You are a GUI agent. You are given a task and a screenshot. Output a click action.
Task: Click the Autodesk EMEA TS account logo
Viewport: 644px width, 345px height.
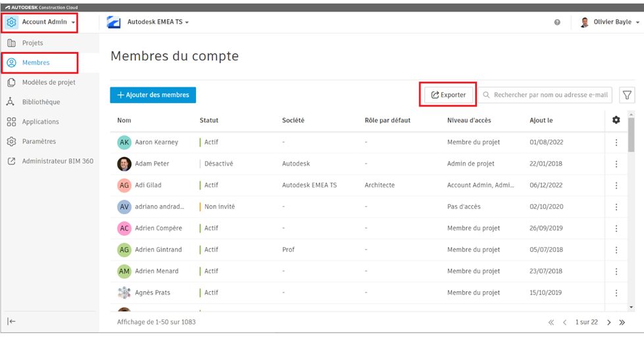(x=113, y=22)
